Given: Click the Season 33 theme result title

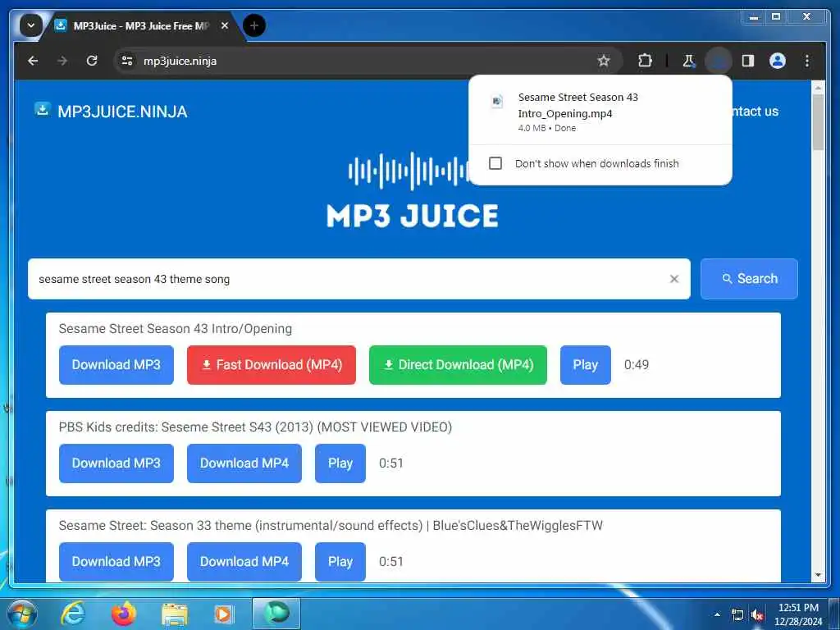Looking at the screenshot, I should (331, 526).
